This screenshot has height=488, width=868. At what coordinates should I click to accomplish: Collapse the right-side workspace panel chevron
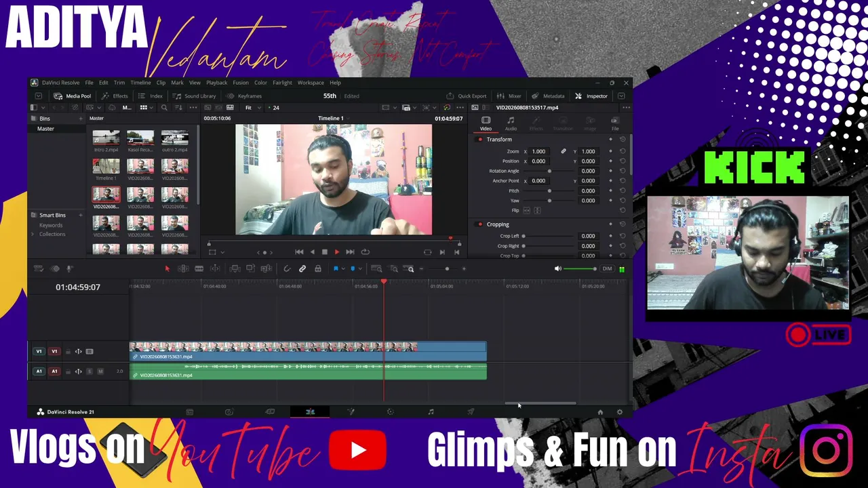point(621,96)
